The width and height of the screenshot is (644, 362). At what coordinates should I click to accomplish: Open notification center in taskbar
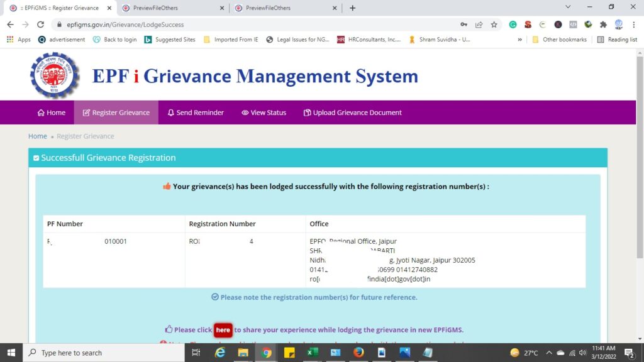pos(630,353)
